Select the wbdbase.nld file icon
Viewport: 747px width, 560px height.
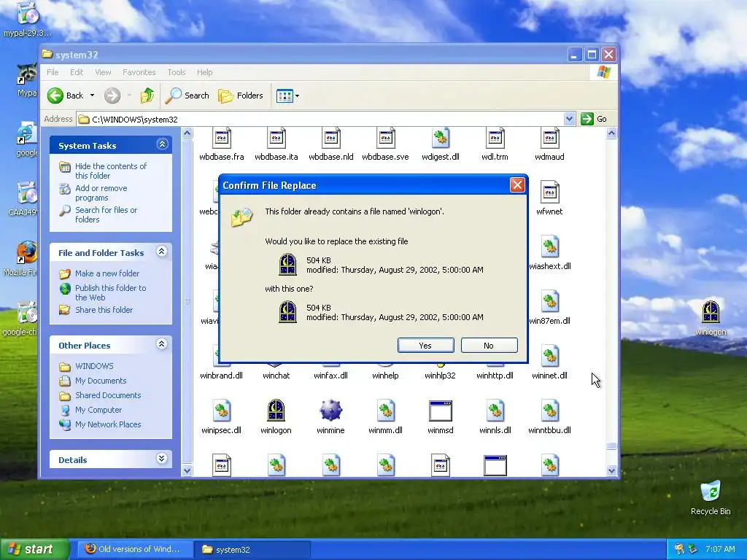pos(331,139)
